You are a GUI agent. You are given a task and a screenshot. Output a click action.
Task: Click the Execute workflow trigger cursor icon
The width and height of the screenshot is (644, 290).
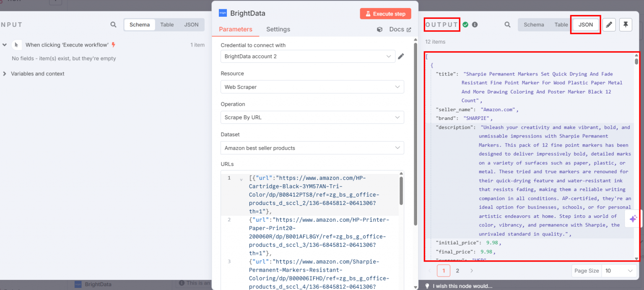point(16,45)
